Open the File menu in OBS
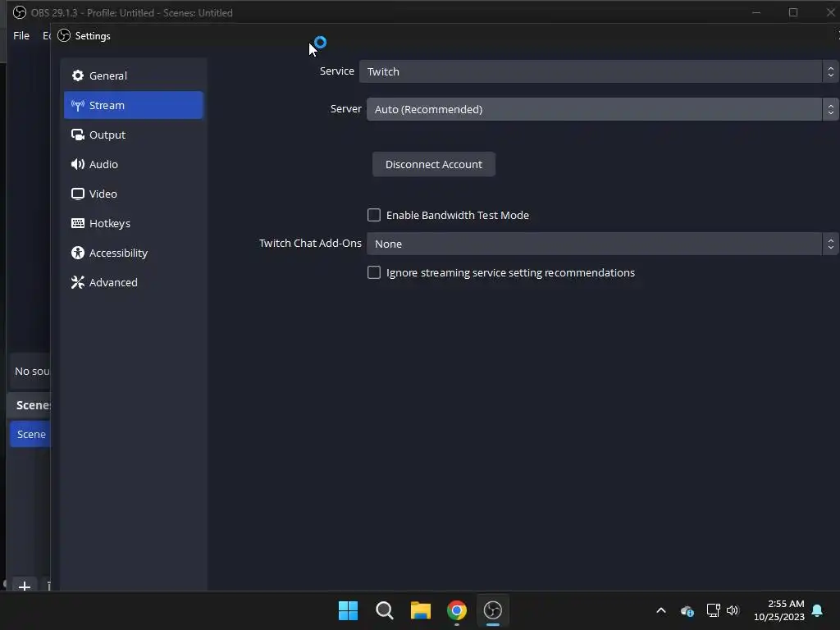This screenshot has width=840, height=630. point(21,35)
